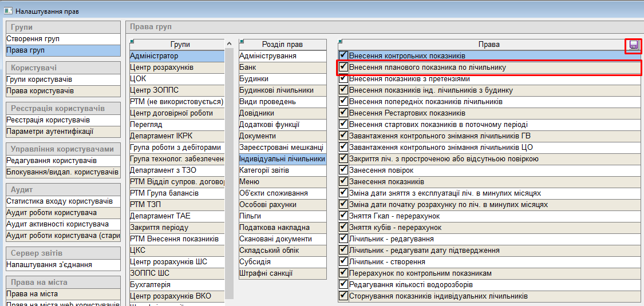Click the Групи column header
This screenshot has height=306, width=644.
click(x=180, y=45)
